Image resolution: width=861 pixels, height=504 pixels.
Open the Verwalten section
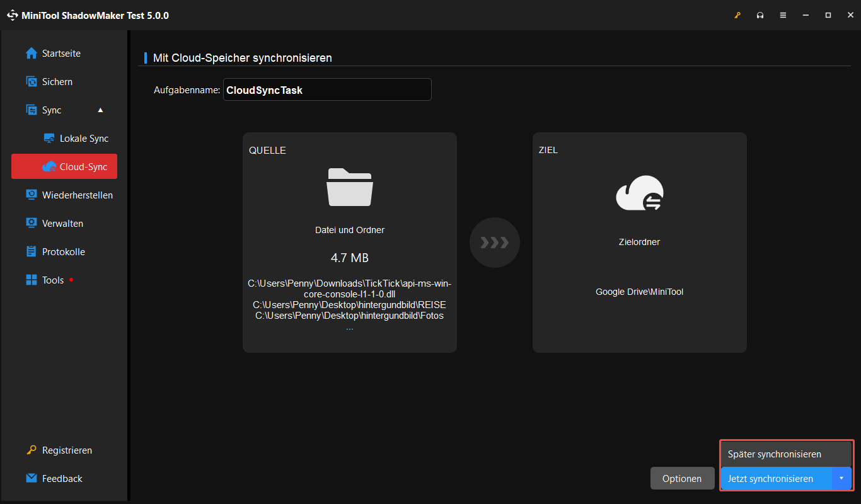click(x=62, y=224)
